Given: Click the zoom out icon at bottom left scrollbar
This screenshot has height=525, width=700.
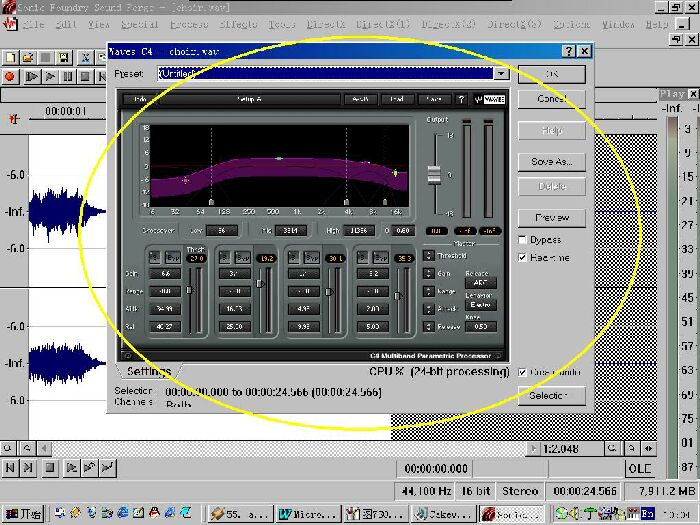Looking at the screenshot, I should (x=8, y=448).
